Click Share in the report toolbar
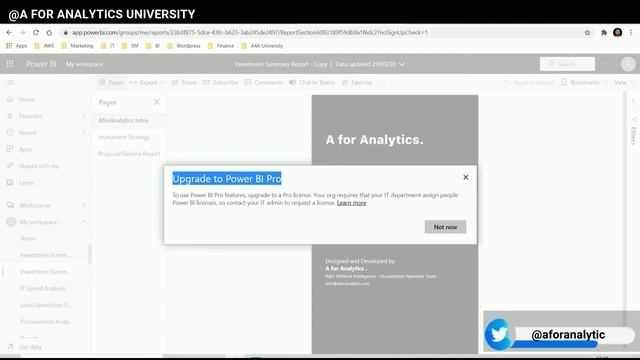 (184, 82)
